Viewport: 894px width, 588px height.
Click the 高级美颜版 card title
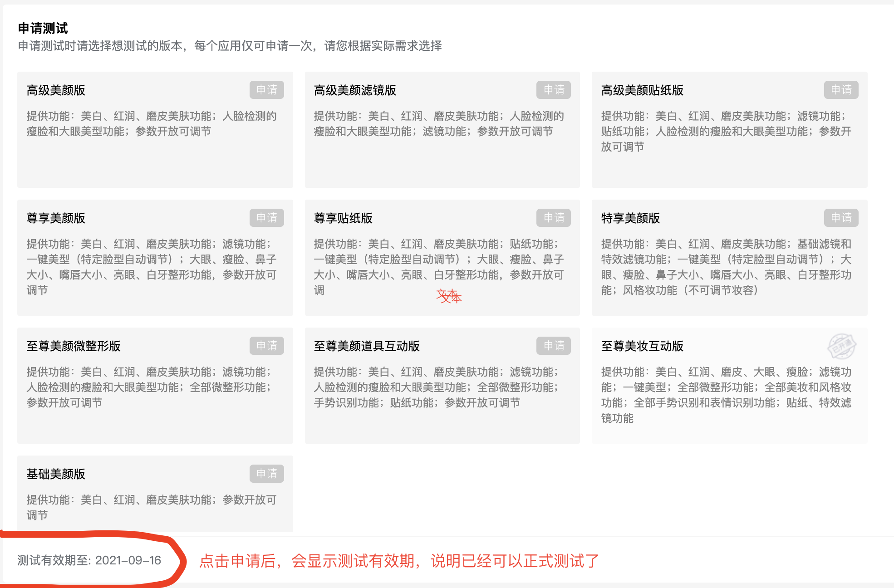56,90
